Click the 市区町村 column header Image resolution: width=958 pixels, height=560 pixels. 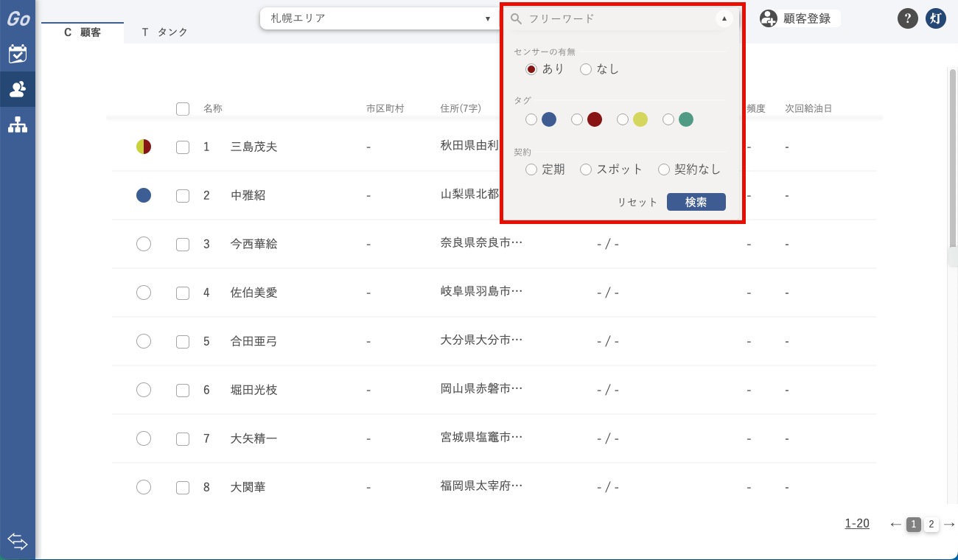click(385, 108)
